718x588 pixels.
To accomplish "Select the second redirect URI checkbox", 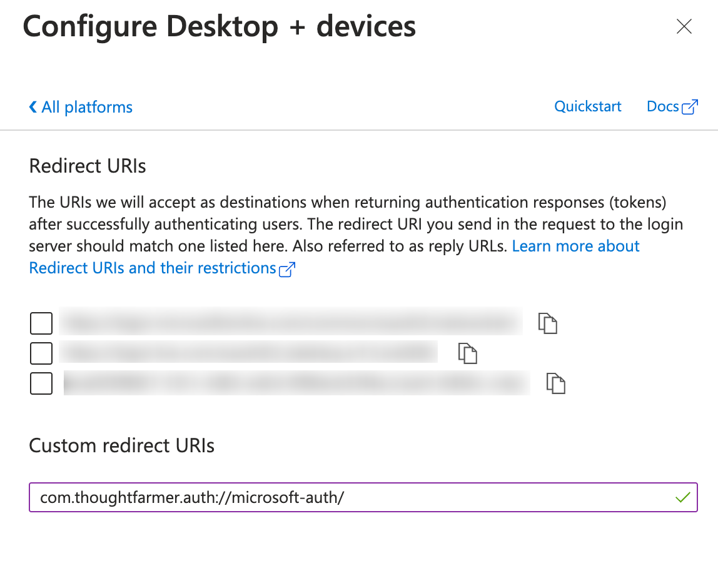I will [x=41, y=353].
